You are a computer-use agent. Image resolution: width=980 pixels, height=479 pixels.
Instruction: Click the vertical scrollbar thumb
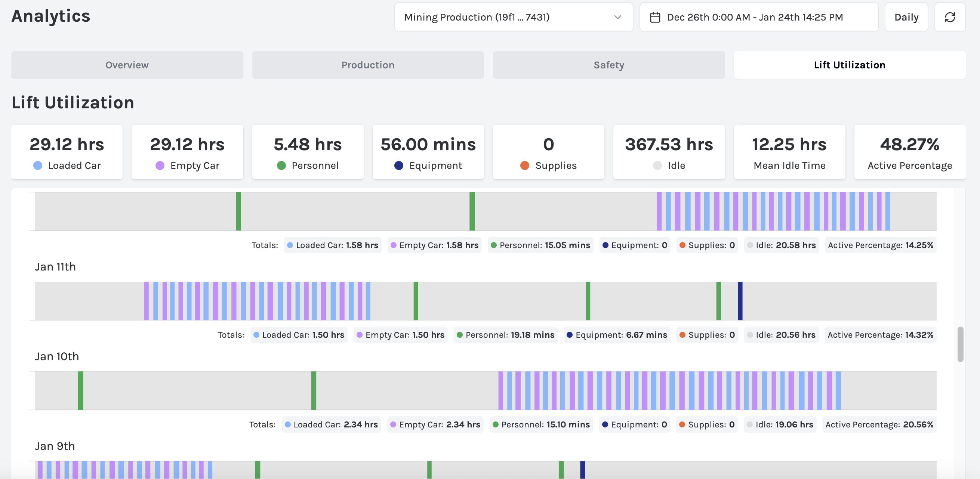point(960,344)
